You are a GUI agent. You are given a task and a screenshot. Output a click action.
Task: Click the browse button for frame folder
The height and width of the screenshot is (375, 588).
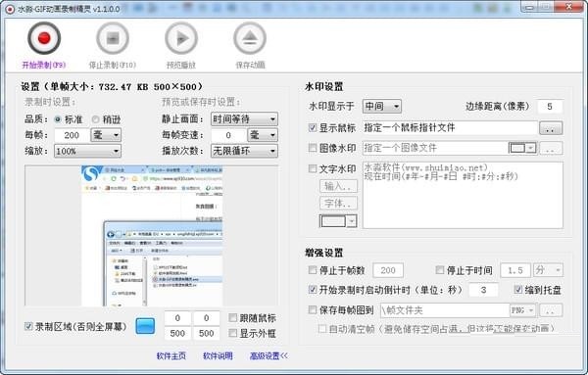pyautogui.click(x=551, y=310)
